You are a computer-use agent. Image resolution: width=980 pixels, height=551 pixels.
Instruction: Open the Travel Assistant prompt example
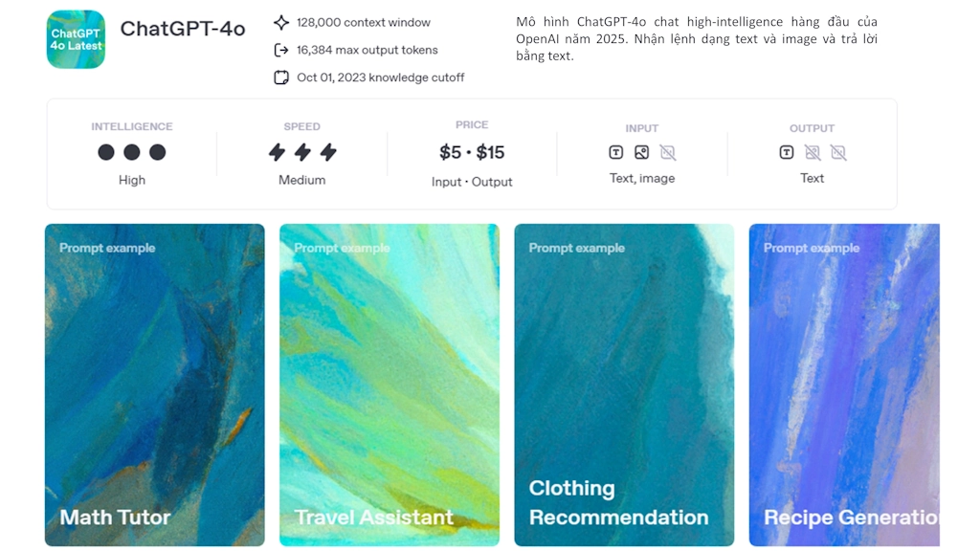390,385
